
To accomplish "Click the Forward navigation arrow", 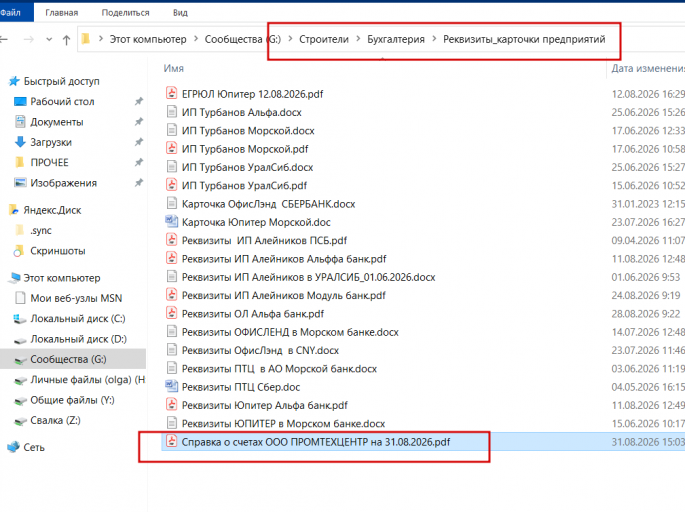I will coord(28,40).
